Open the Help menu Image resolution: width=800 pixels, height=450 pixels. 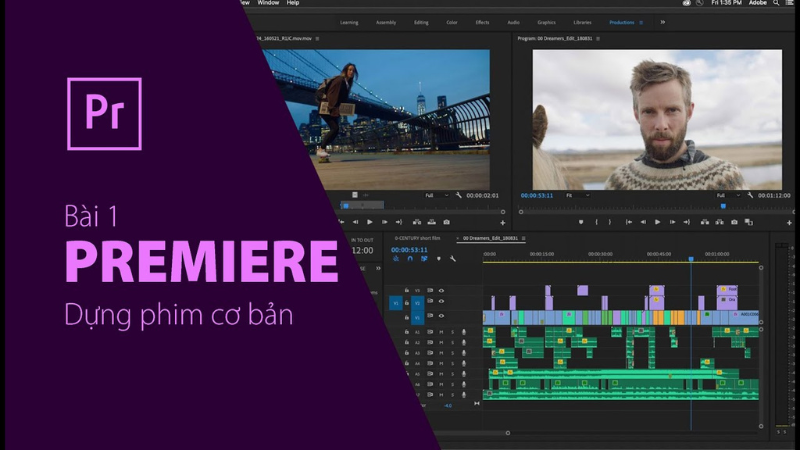point(293,3)
